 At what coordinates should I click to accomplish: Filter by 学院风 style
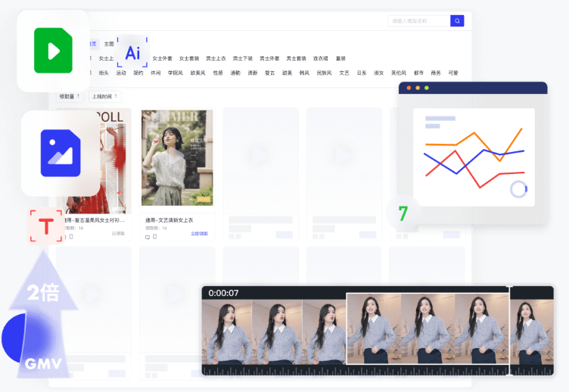(x=176, y=73)
